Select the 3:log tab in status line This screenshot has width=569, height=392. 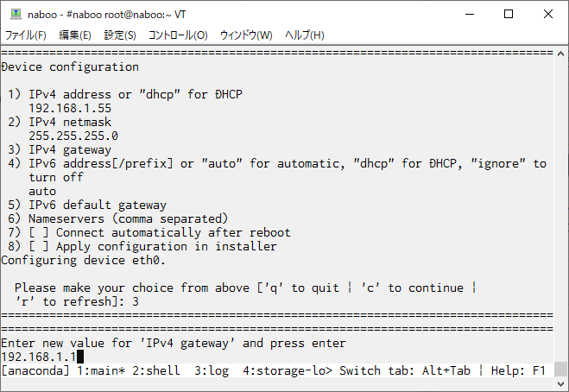pyautogui.click(x=212, y=370)
